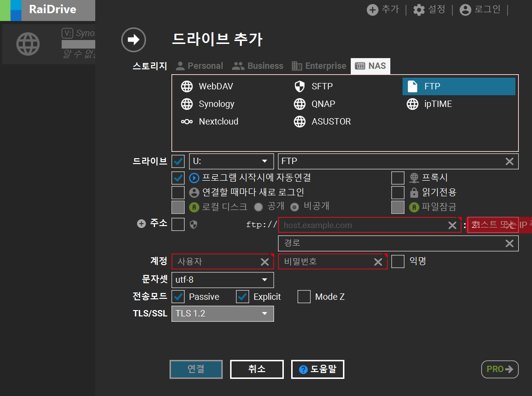This screenshot has height=396, width=532.
Task: Click the port field after the colon
Action: point(493,225)
